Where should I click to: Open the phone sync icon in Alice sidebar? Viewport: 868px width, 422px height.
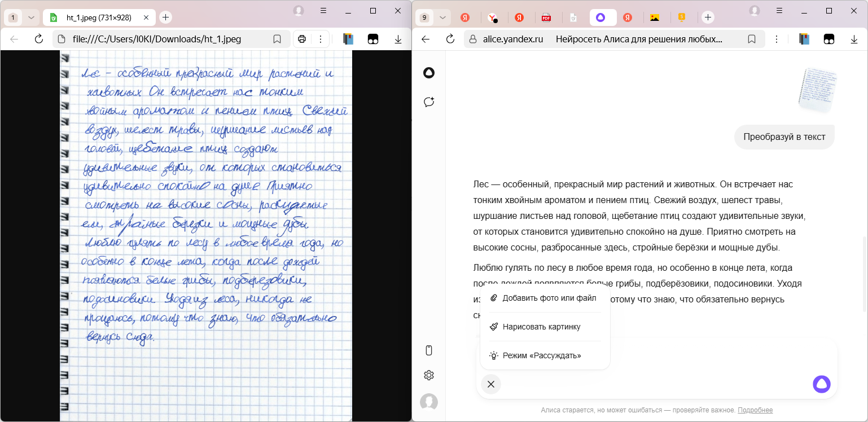coord(429,350)
